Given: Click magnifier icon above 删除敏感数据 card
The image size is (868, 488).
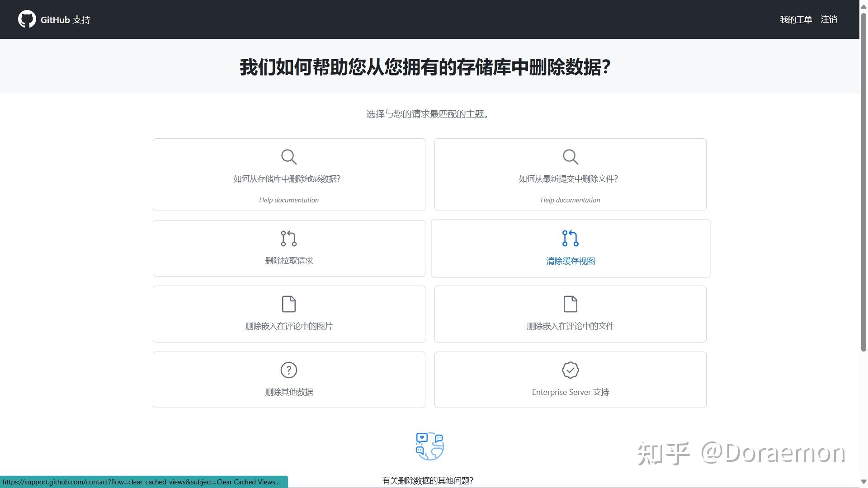Looking at the screenshot, I should (x=289, y=157).
